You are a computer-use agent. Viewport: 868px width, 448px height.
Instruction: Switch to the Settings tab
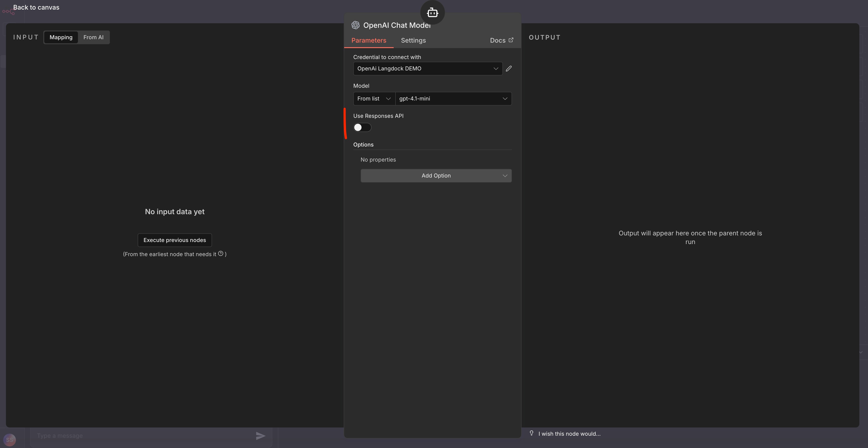coord(413,40)
